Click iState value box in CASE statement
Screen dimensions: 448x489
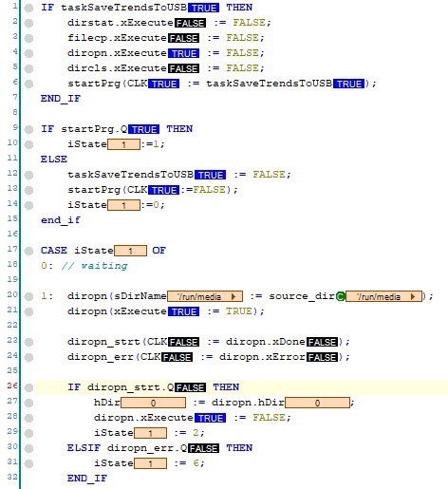[130, 251]
